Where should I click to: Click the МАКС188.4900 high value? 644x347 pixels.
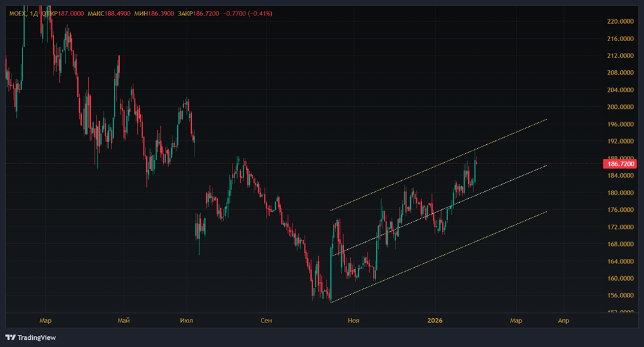[x=109, y=14]
